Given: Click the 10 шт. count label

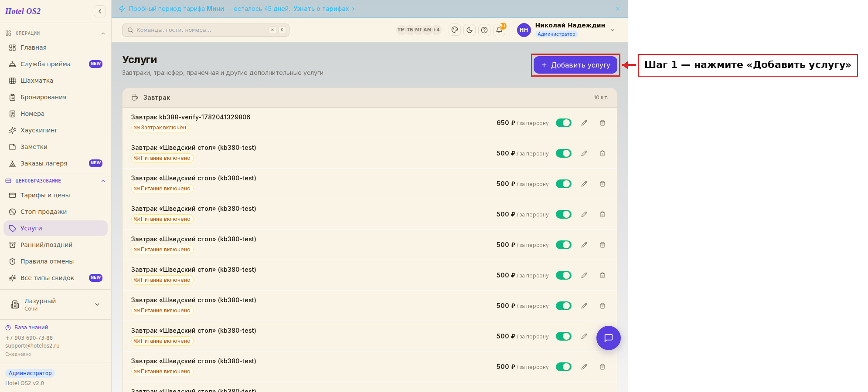Looking at the screenshot, I should pos(601,98).
